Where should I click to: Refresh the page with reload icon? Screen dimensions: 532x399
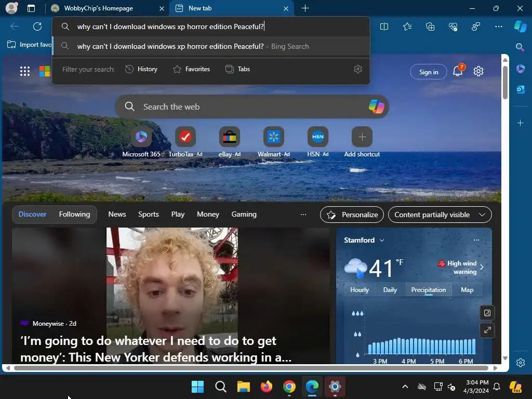coord(37,26)
